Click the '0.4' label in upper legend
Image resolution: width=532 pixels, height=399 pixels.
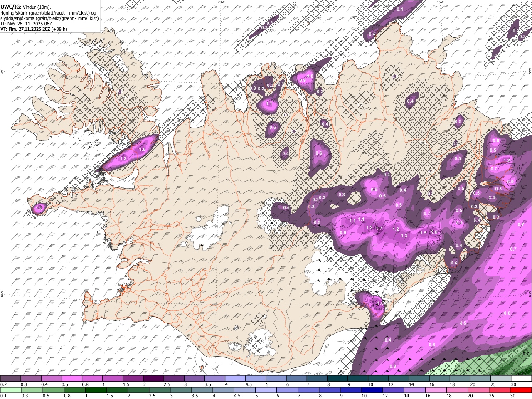click(44, 384)
